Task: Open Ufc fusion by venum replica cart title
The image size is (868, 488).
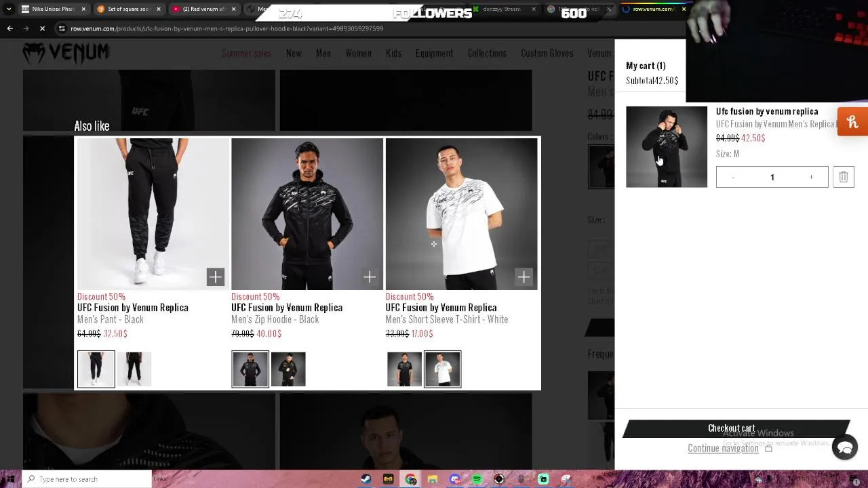Action: point(767,111)
